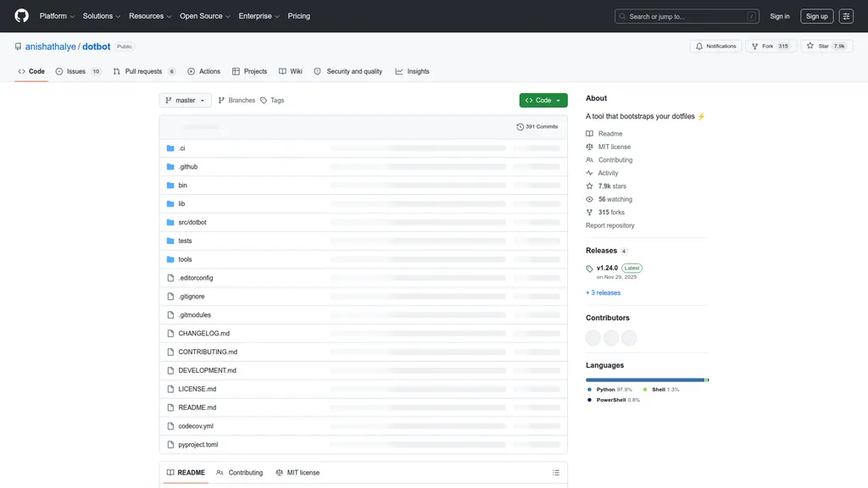Open the Platform menu
868x488 pixels.
(57, 16)
